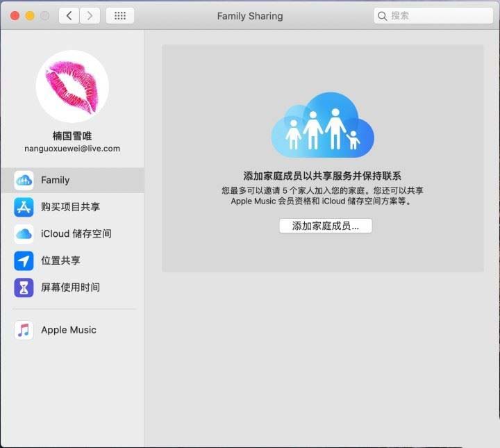Click the Family Sharing window title
The height and width of the screenshot is (448, 500).
click(x=250, y=16)
